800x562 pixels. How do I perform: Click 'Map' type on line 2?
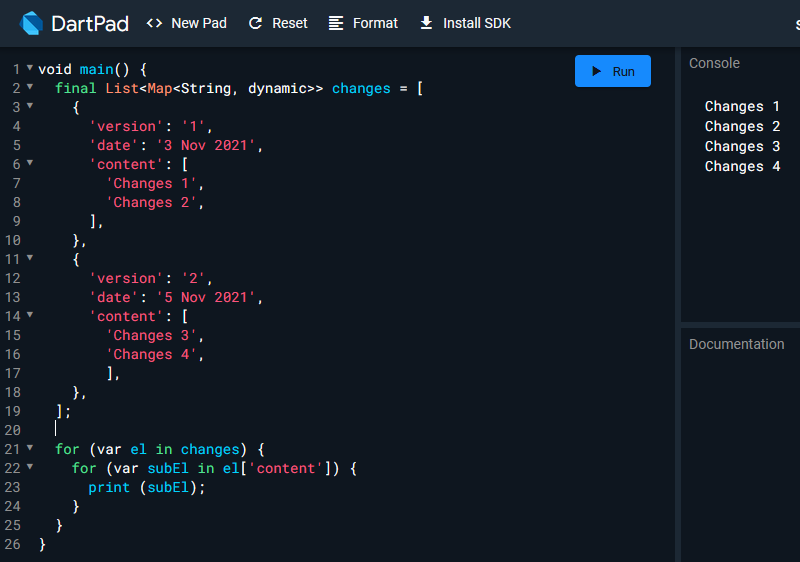click(160, 88)
